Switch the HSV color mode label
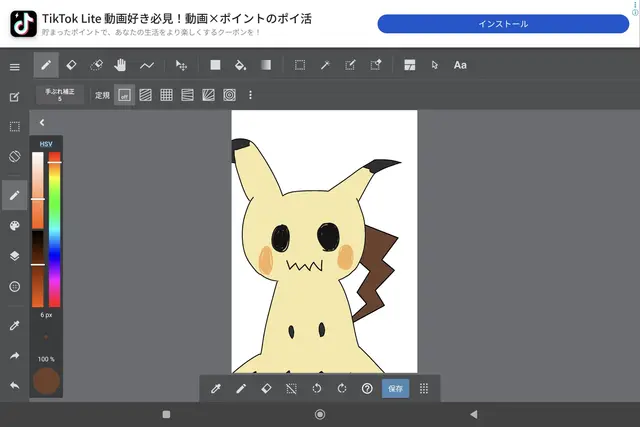 click(x=46, y=144)
